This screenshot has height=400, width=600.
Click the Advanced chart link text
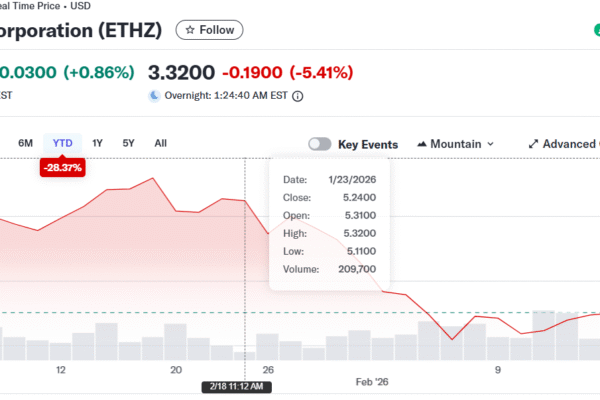tap(570, 144)
